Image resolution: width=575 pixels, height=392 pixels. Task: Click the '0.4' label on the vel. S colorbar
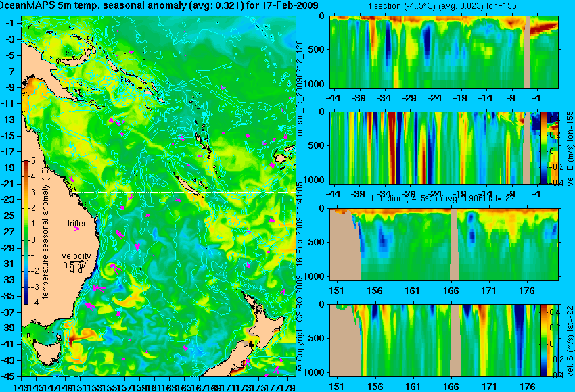pyautogui.click(x=554, y=312)
